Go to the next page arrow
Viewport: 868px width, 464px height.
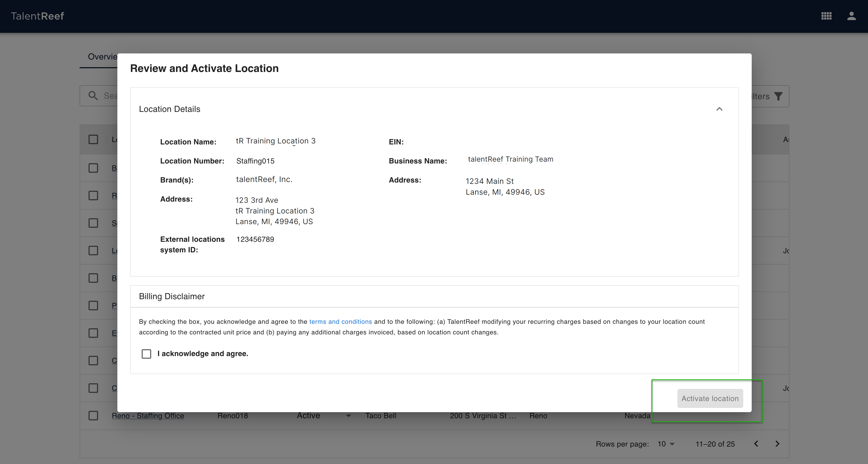click(x=777, y=444)
